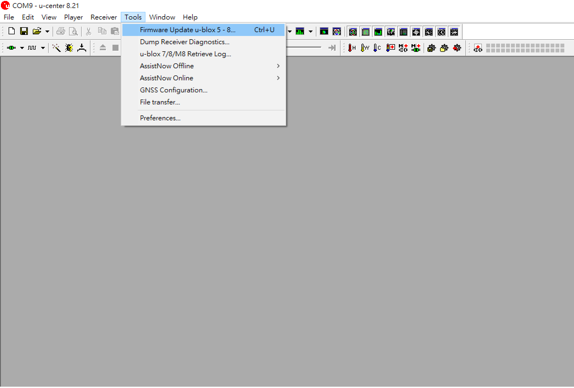Open the Player menu

(x=73, y=17)
